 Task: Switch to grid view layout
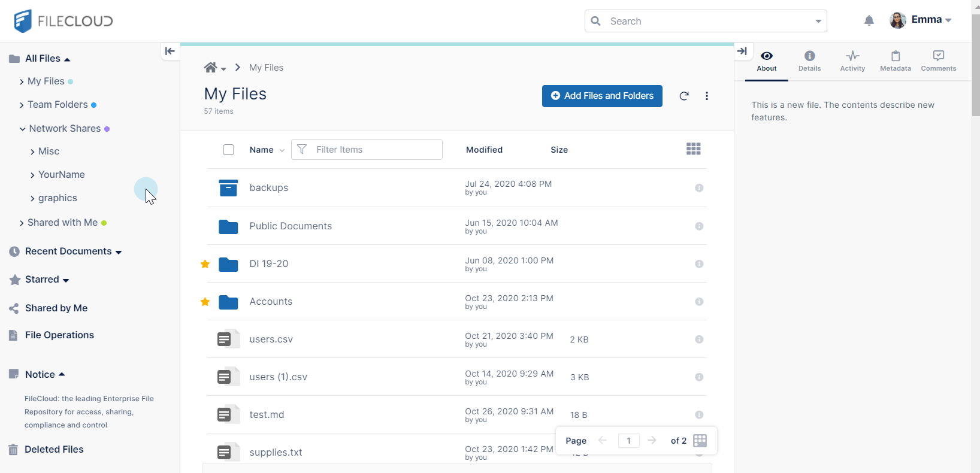[693, 149]
